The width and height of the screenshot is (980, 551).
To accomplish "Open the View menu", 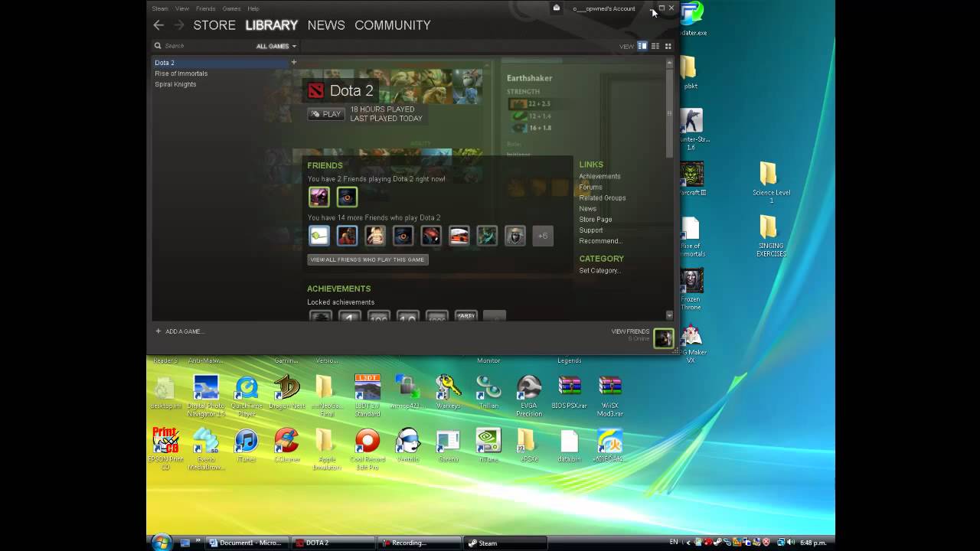I will tap(181, 8).
